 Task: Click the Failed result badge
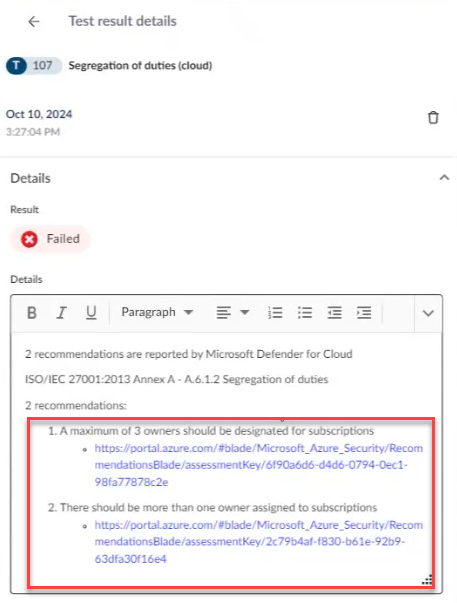50,239
